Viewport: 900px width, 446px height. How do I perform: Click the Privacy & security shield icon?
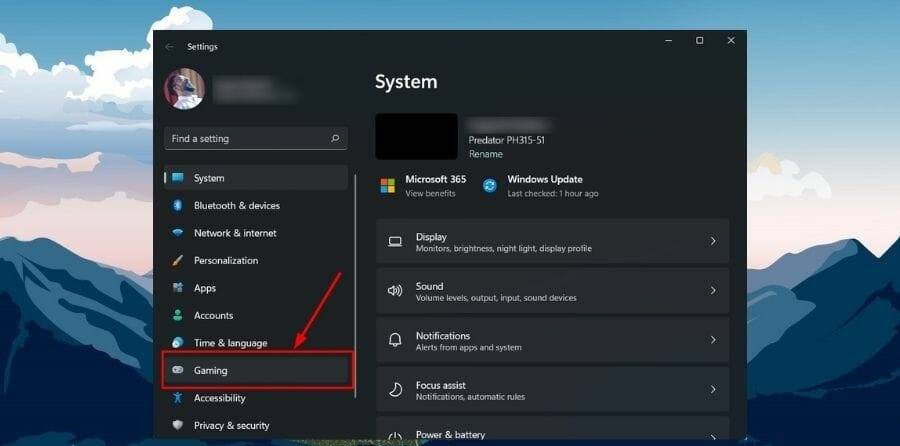point(178,425)
